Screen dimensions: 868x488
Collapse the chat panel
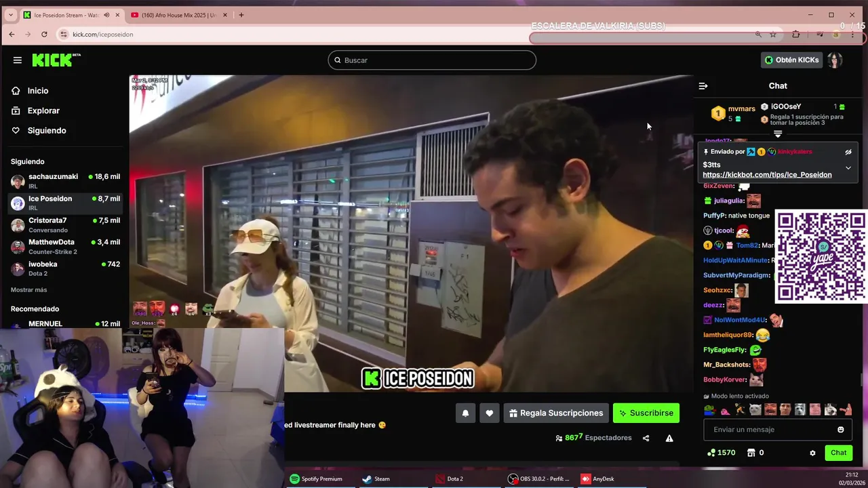(x=703, y=86)
